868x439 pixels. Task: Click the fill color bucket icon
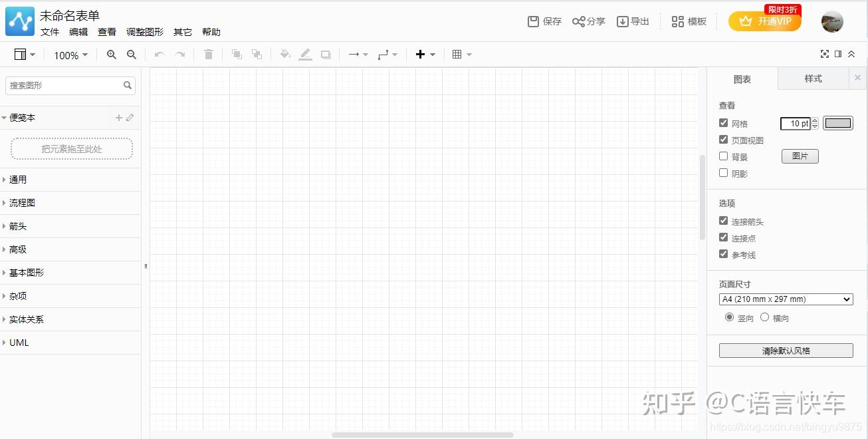[x=285, y=55]
